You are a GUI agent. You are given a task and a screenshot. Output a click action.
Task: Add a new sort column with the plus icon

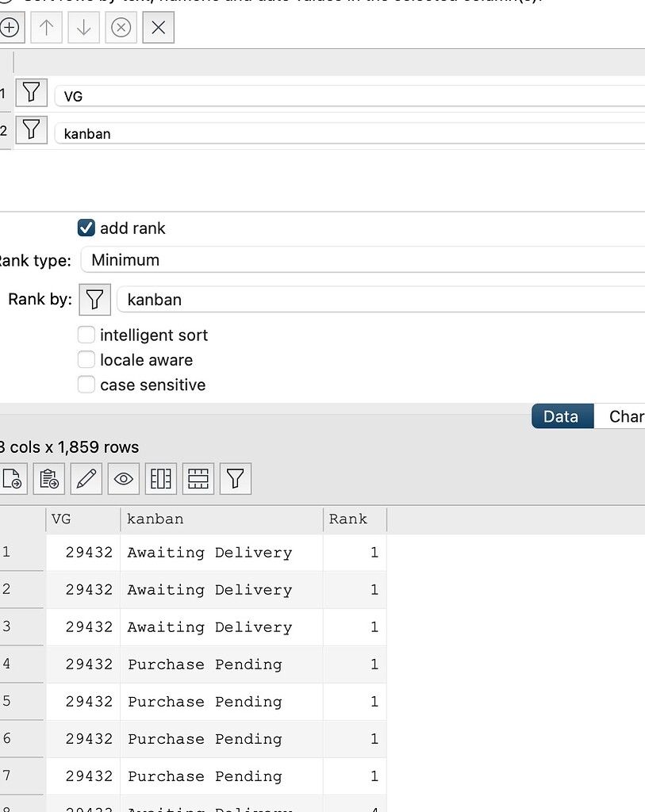pyautogui.click(x=11, y=27)
